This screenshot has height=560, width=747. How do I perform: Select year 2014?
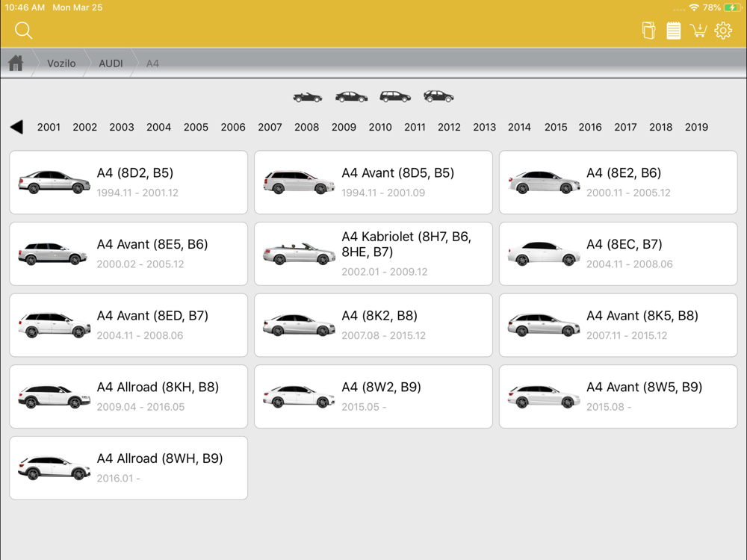click(x=519, y=127)
